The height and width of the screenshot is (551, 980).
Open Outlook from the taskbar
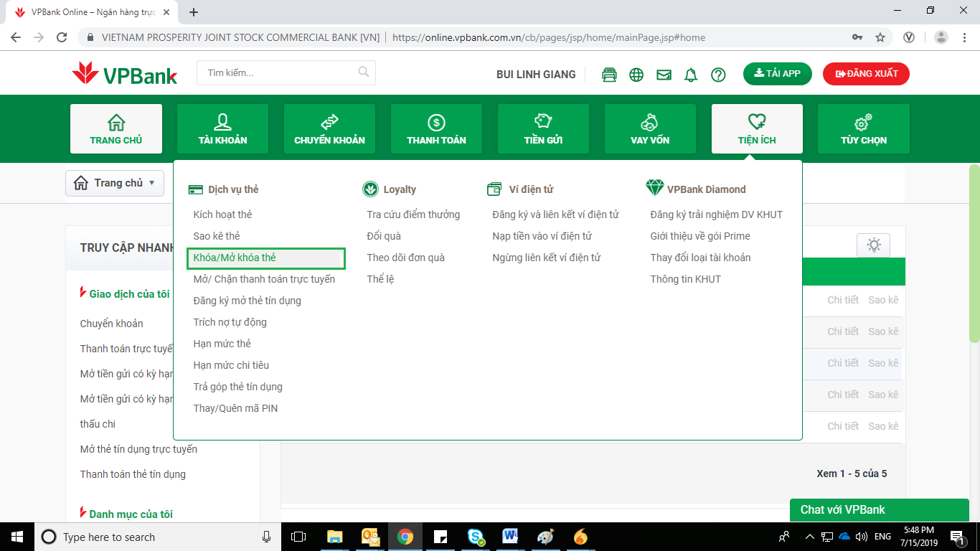click(370, 537)
